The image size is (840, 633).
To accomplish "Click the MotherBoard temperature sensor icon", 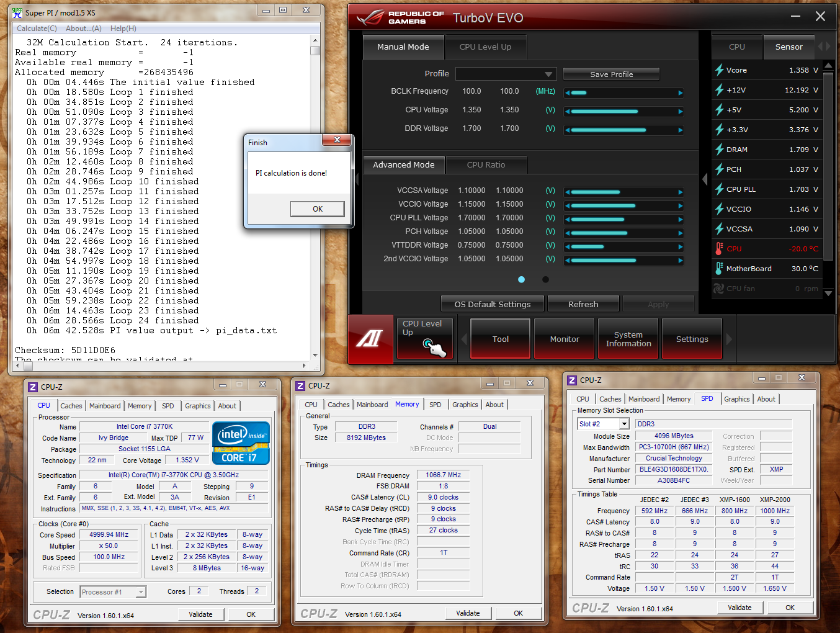I will point(719,269).
